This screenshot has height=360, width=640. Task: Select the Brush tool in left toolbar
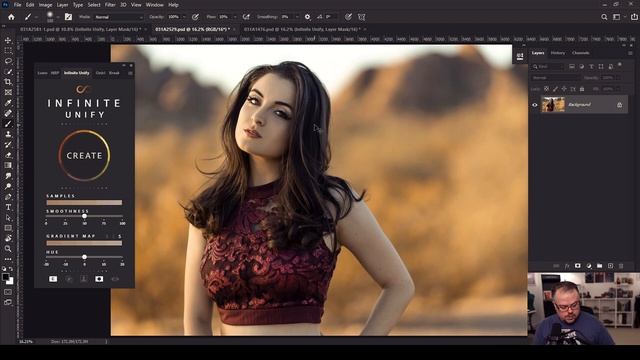click(x=8, y=124)
